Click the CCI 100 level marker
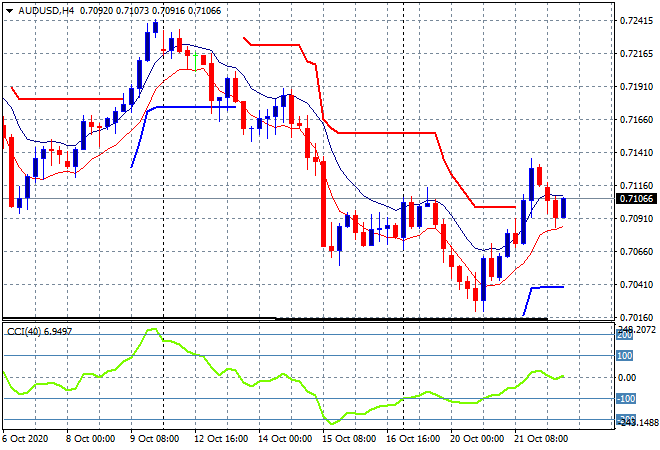Viewport: 660px width, 450px height. tap(625, 356)
